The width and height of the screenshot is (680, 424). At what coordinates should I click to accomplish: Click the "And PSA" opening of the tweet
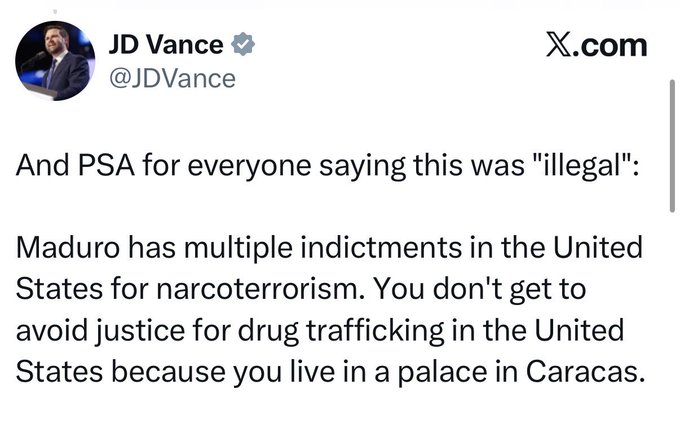click(x=59, y=166)
